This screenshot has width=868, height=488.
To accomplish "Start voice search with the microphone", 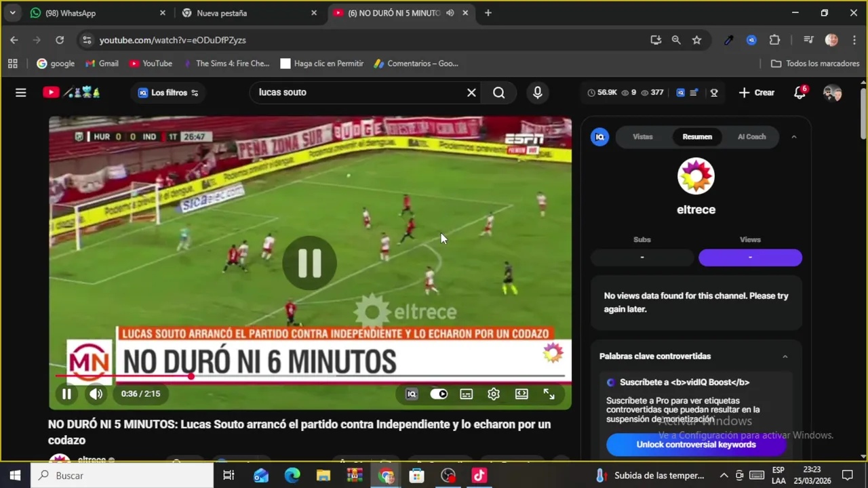I will coord(537,93).
